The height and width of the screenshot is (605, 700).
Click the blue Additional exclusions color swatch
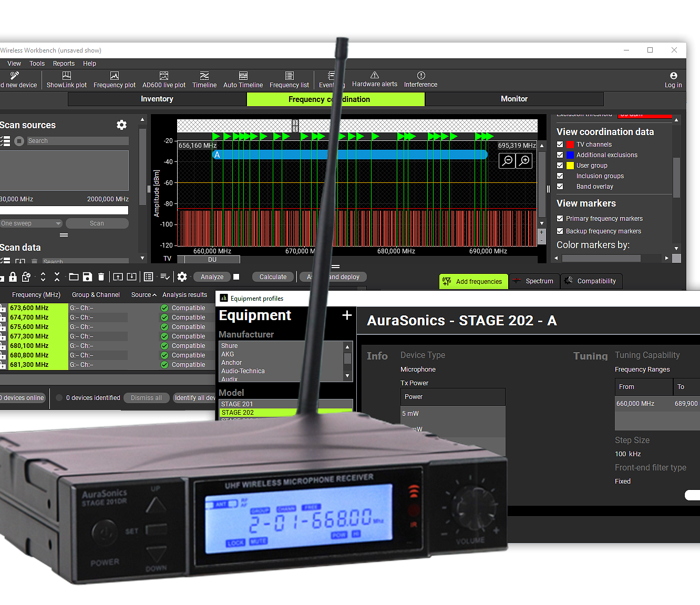(570, 155)
